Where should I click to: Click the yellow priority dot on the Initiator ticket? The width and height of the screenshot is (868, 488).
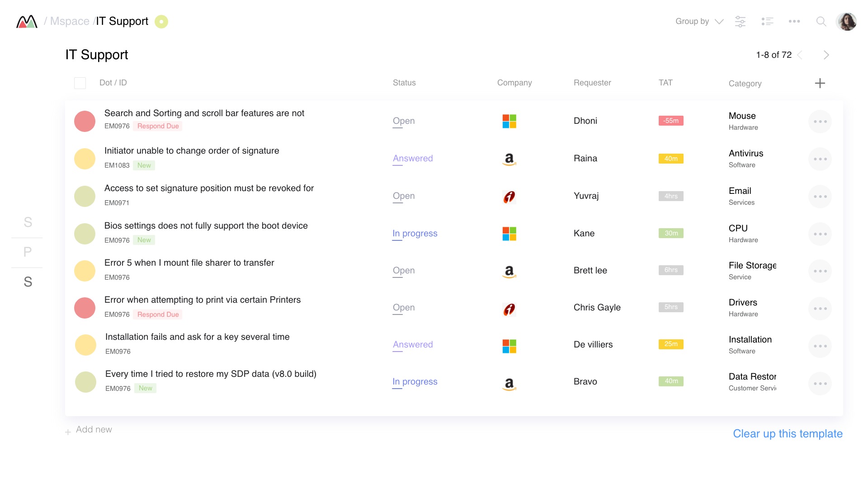click(85, 159)
